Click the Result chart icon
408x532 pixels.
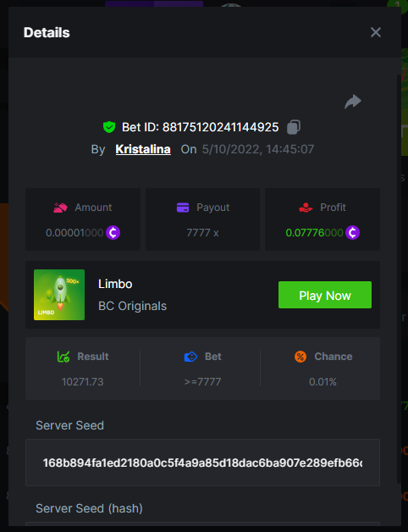point(63,357)
